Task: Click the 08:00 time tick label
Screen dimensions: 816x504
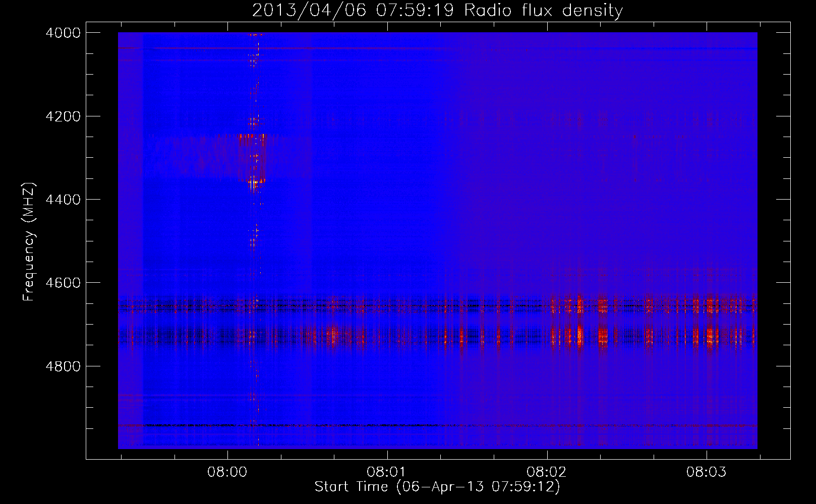Action: 227,472
